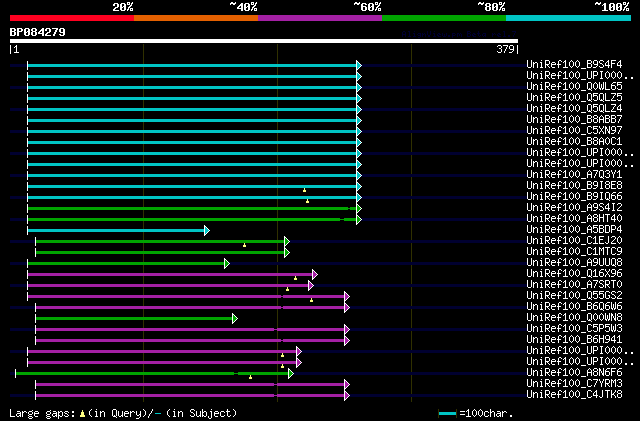Select the BP084279 query title
This screenshot has width=640, height=421.
[38, 32]
